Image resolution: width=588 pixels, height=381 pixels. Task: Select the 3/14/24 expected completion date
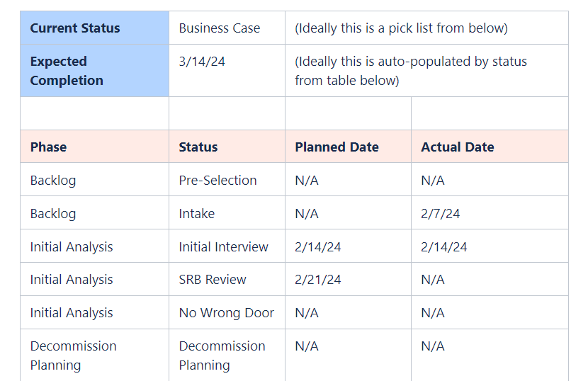202,62
